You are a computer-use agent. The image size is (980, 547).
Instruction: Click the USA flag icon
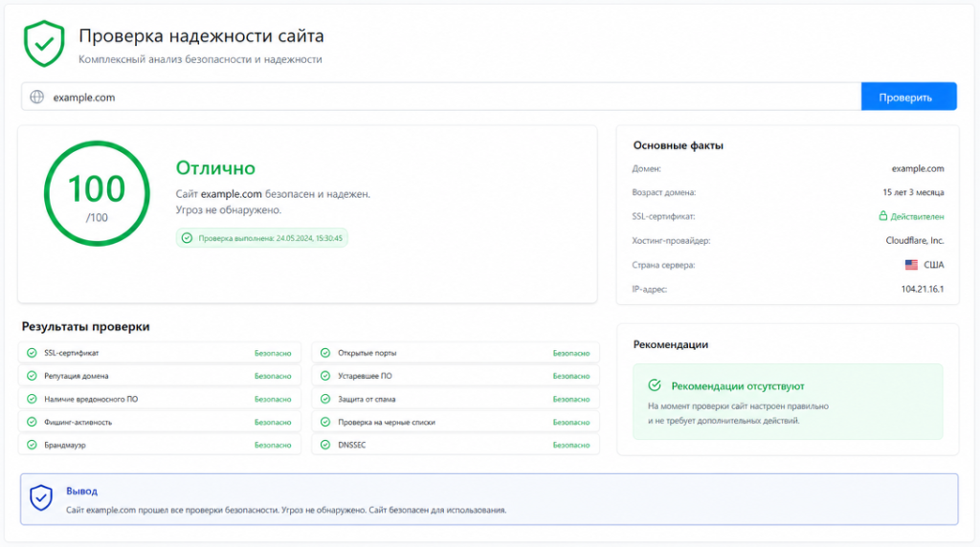911,265
